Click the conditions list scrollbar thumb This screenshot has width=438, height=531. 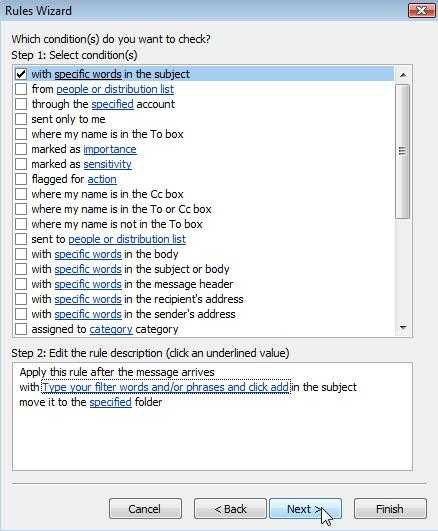point(403,151)
